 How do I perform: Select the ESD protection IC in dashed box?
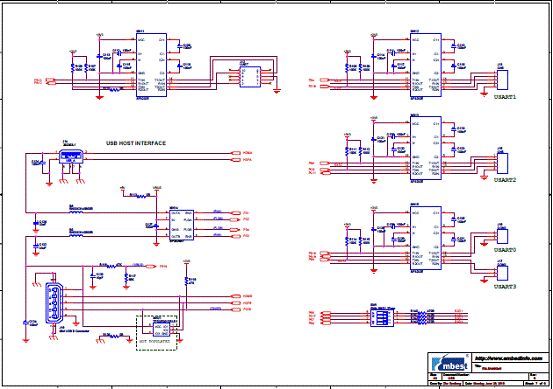[x=161, y=330]
